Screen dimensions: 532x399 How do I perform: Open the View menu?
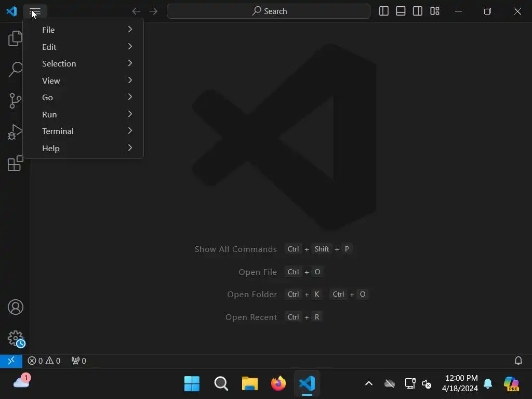83,81
